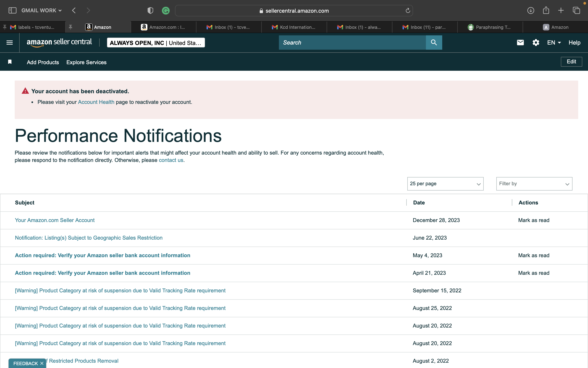
Task: Switch to the Inbox (1) - tcve... tab
Action: coord(229,27)
